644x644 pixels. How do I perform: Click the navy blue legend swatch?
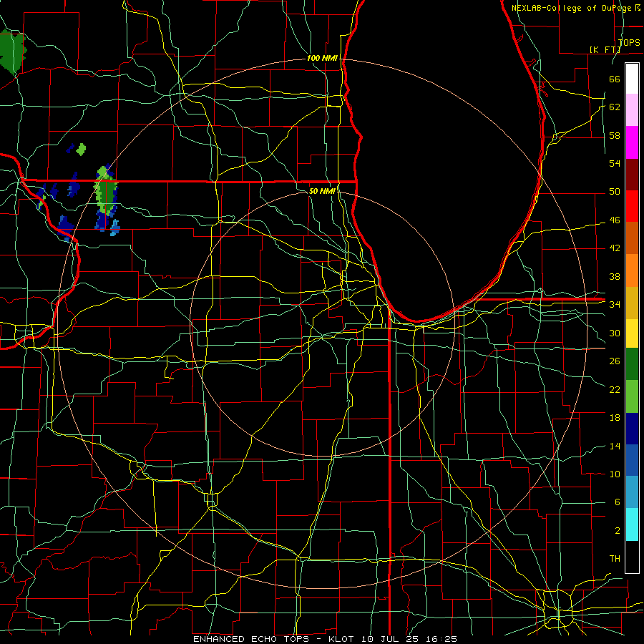632,429
